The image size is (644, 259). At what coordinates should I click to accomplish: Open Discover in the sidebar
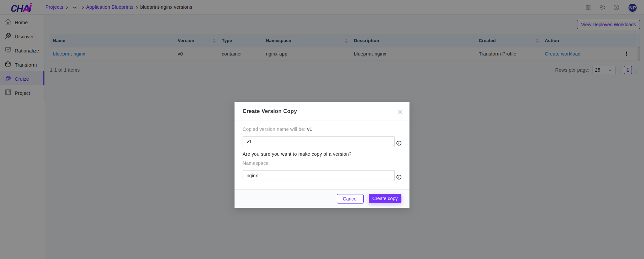point(24,37)
